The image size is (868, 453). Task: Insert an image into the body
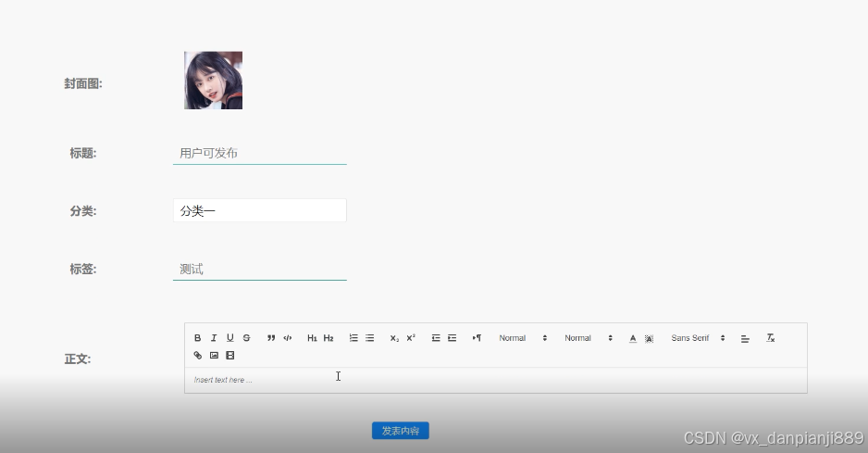coord(214,356)
